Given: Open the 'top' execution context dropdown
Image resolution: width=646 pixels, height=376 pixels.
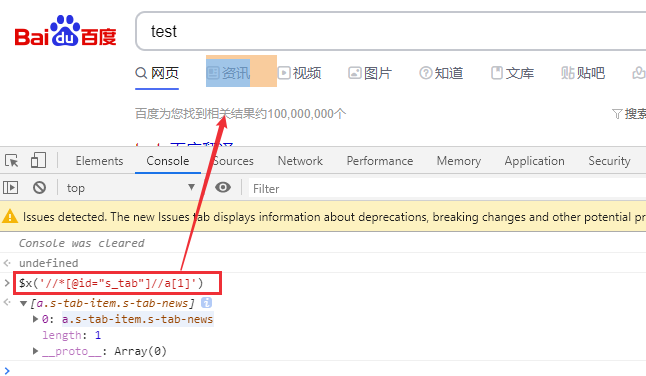Looking at the screenshot, I should 130,188.
